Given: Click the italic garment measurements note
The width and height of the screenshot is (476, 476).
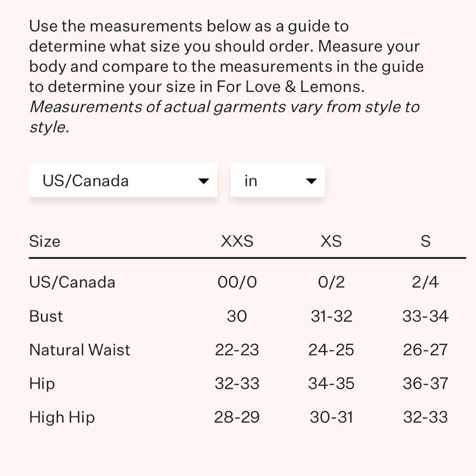Looking at the screenshot, I should (225, 117).
